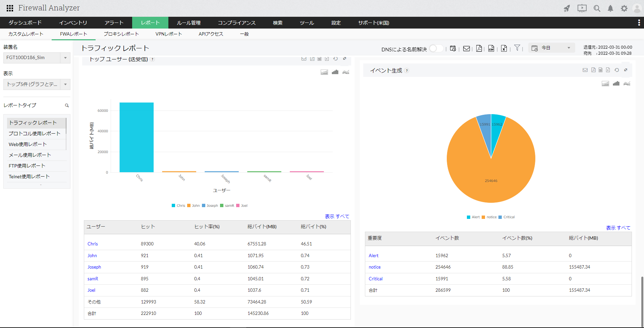Viewport: 644px width, 328px height.
Task: Open the device name dropdown FGT100D186_Sim
Action: coord(37,58)
